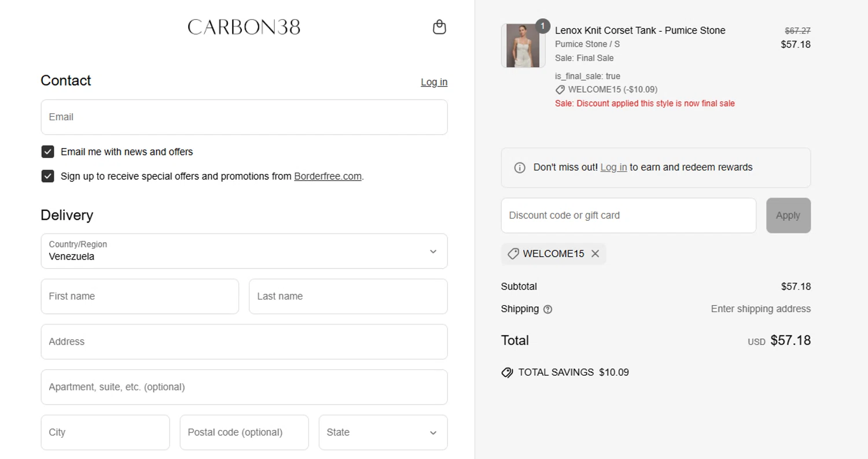Remove the WELCOME15 discount code

click(595, 254)
